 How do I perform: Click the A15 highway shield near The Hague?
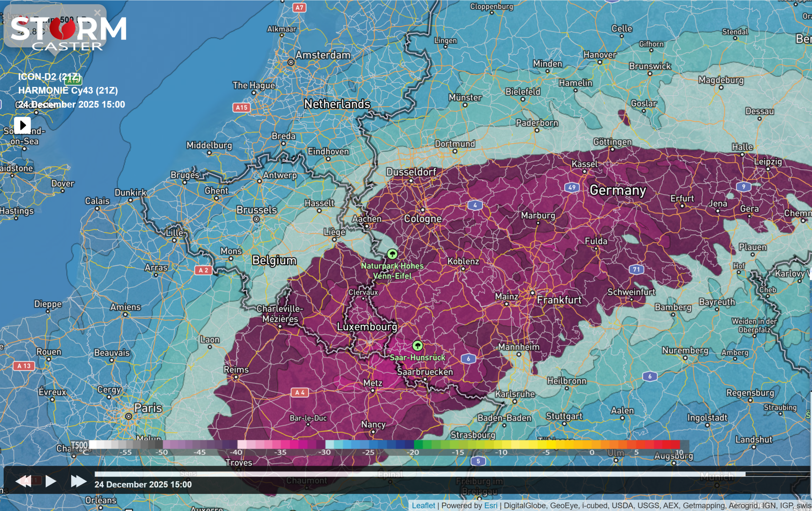[x=241, y=108]
